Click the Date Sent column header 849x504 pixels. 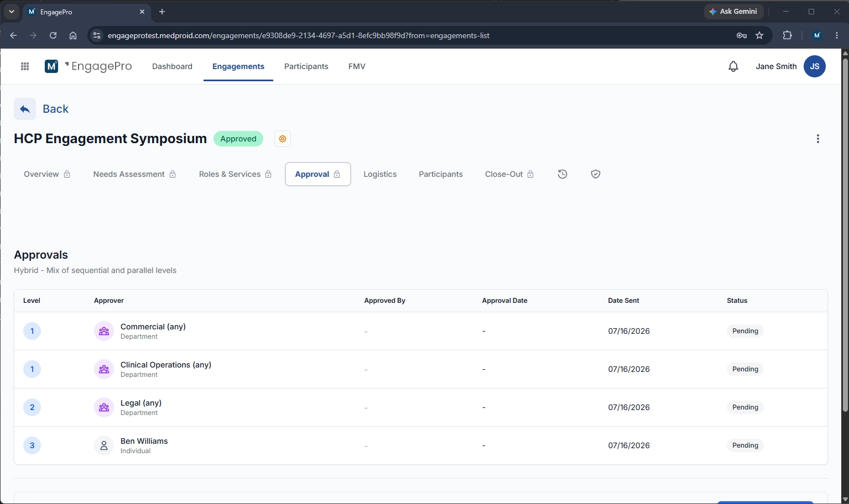pyautogui.click(x=623, y=301)
